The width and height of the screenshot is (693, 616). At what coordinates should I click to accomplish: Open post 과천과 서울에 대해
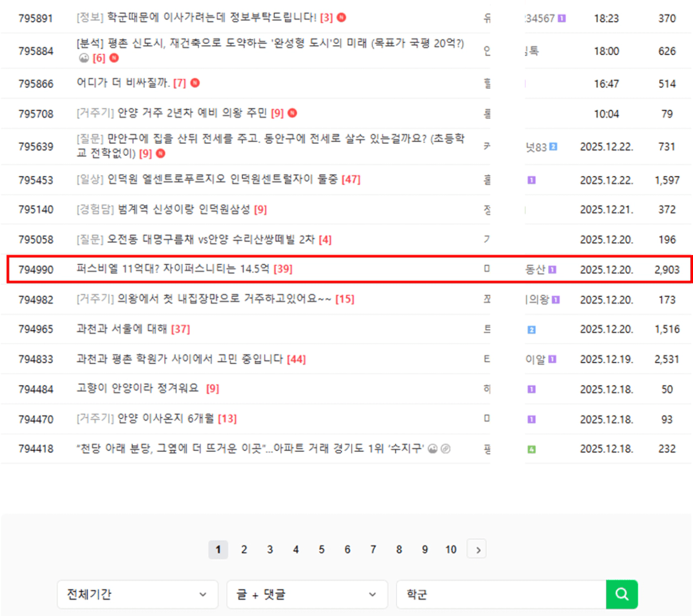(x=122, y=329)
